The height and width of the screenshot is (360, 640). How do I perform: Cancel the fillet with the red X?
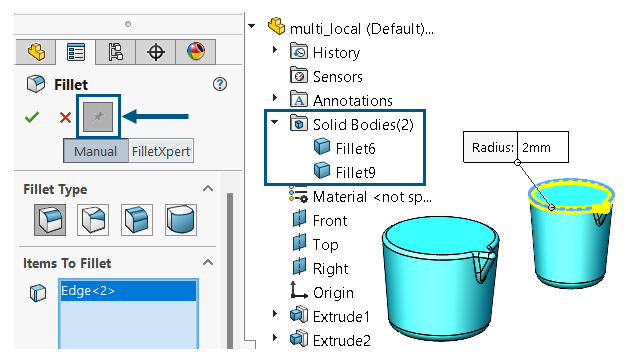(65, 118)
